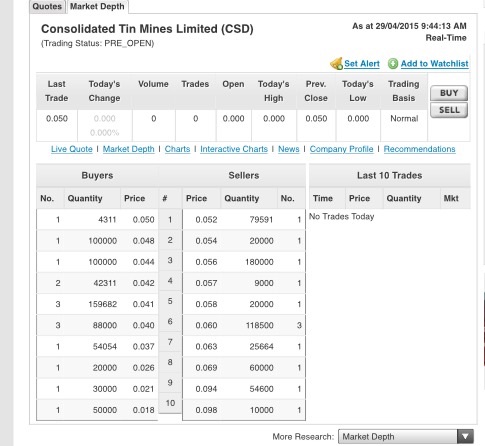Screen dimensions: 485x446
Task: Open the Interactive Charts link
Action: click(234, 149)
